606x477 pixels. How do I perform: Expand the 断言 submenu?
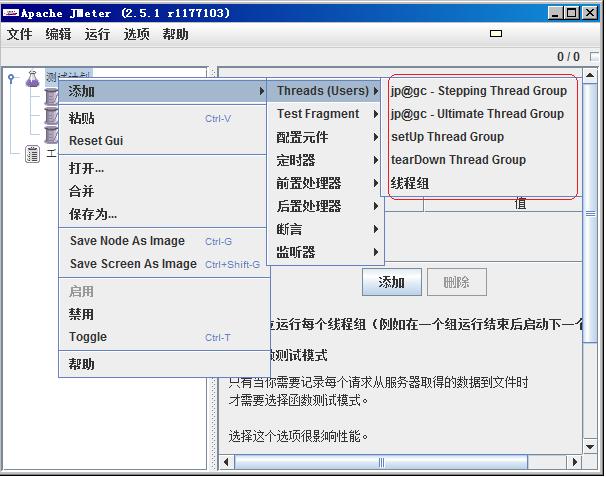(325, 229)
